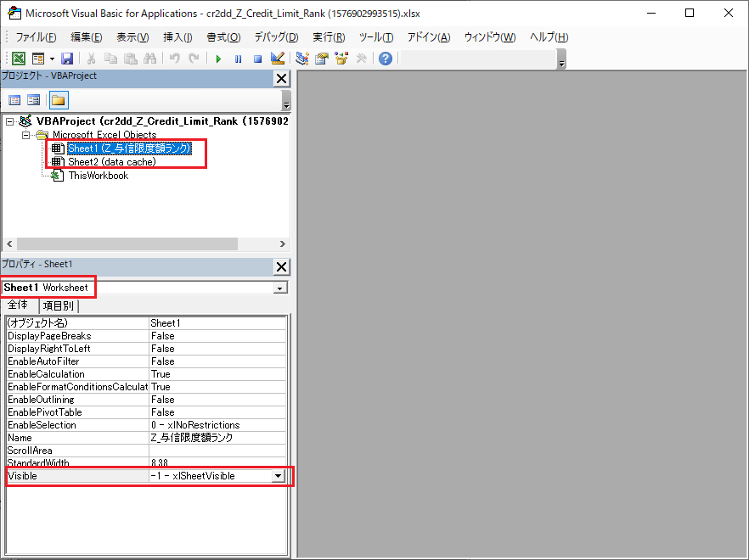Open the ツール(T) menu
This screenshot has width=749, height=560.
click(x=376, y=37)
